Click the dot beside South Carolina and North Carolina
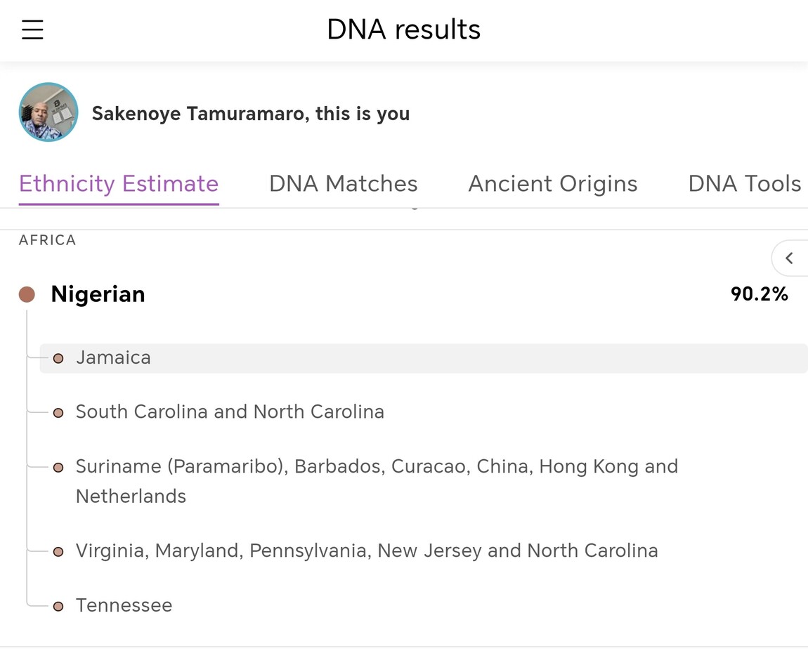808x672 pixels. click(59, 412)
